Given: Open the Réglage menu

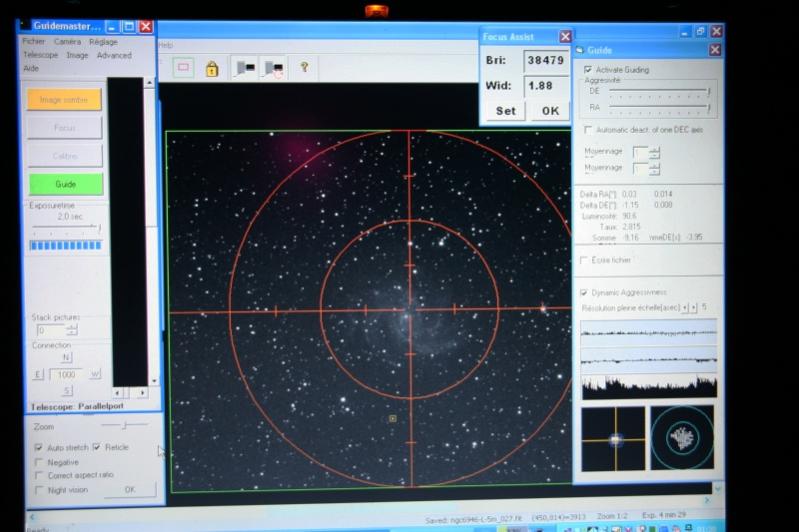Looking at the screenshot, I should point(103,42).
